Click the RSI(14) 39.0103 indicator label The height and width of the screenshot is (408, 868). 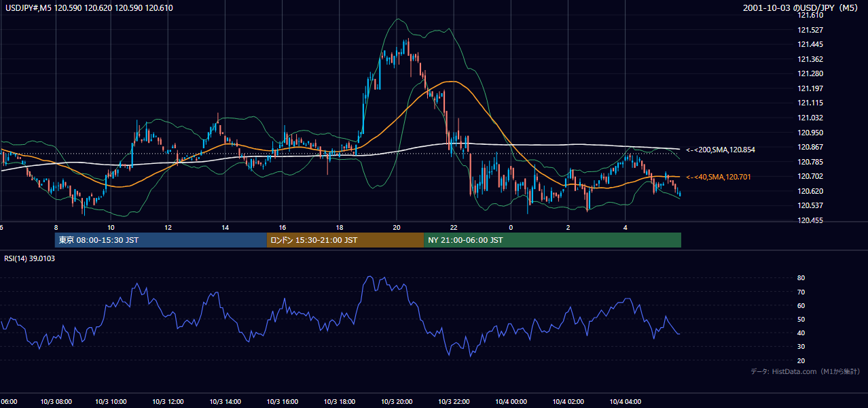click(29, 258)
